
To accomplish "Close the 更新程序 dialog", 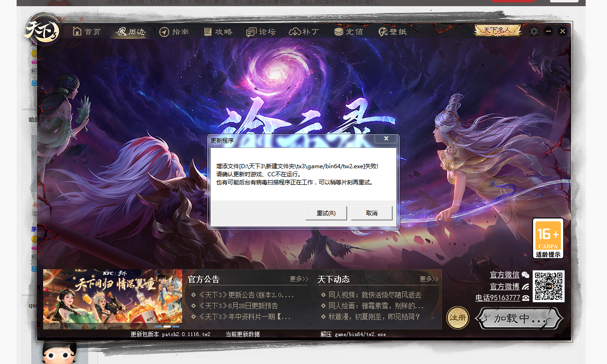I will (x=386, y=138).
